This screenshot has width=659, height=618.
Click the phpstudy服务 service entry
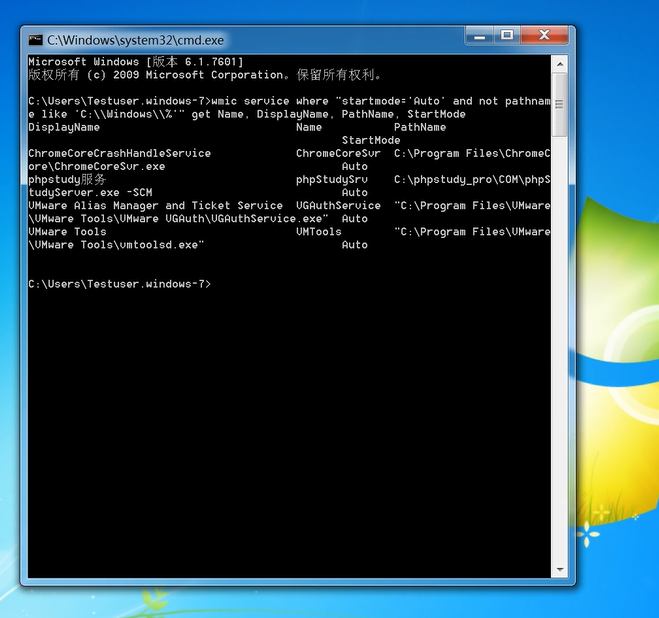click(x=67, y=179)
